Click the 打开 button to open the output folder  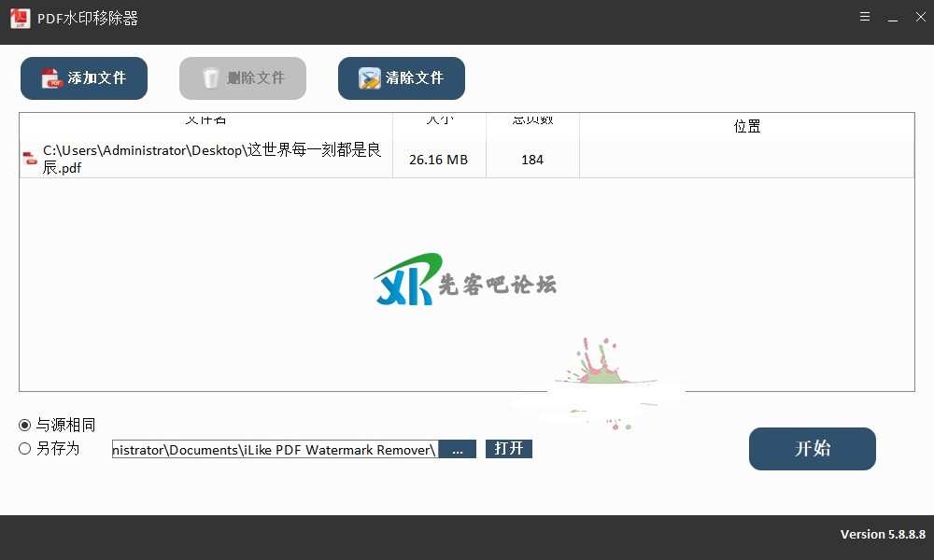click(509, 449)
